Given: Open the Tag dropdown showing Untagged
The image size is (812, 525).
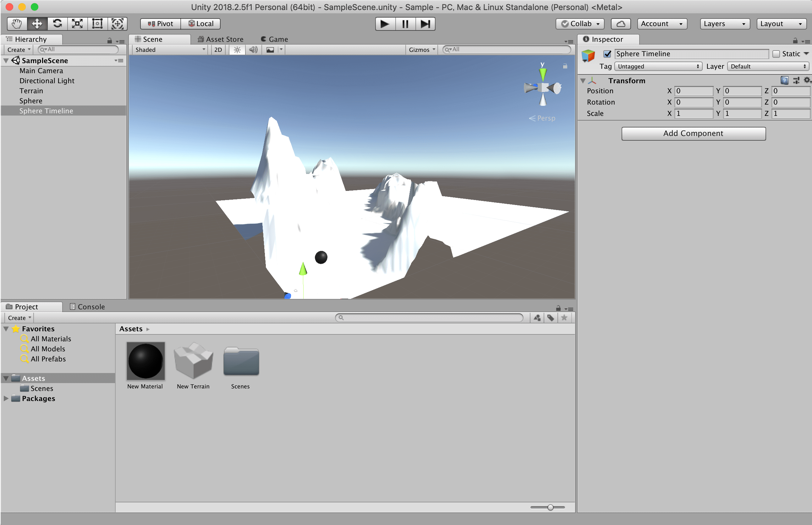Looking at the screenshot, I should click(x=658, y=67).
